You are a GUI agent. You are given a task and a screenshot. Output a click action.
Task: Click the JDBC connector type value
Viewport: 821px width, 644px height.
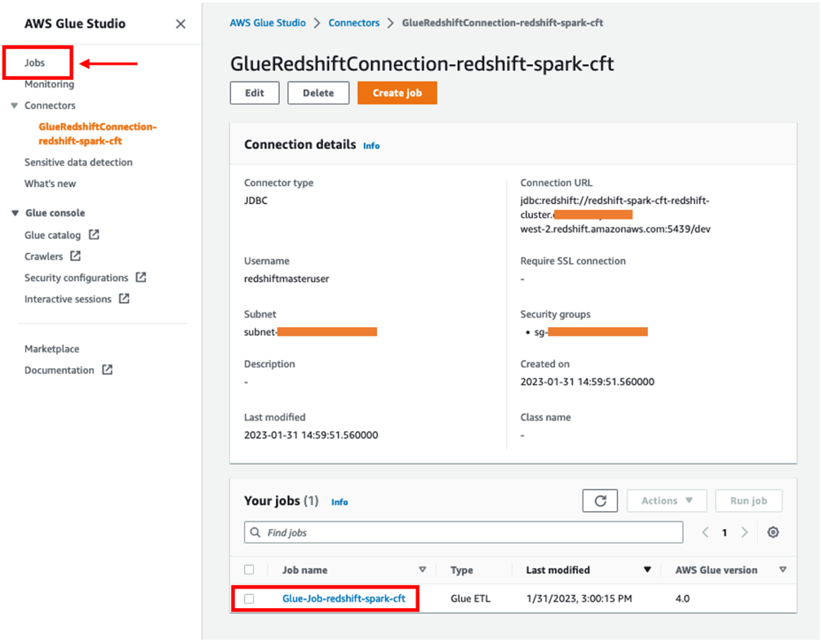(x=255, y=201)
